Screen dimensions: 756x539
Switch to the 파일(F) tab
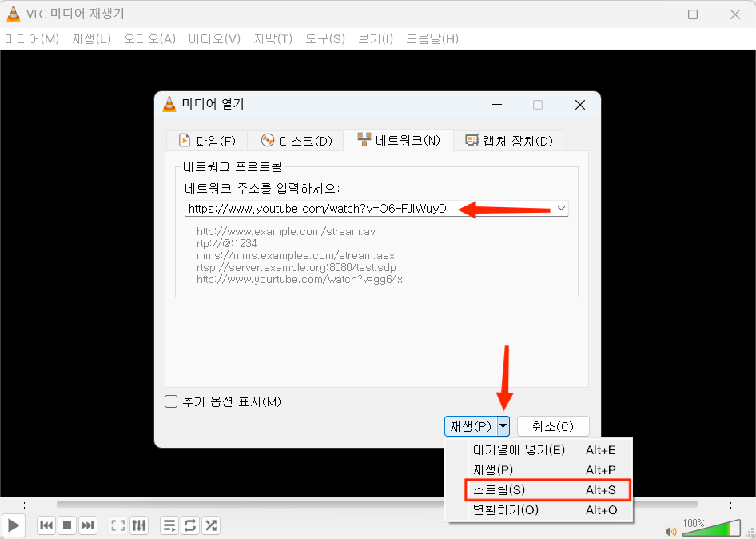coord(206,139)
